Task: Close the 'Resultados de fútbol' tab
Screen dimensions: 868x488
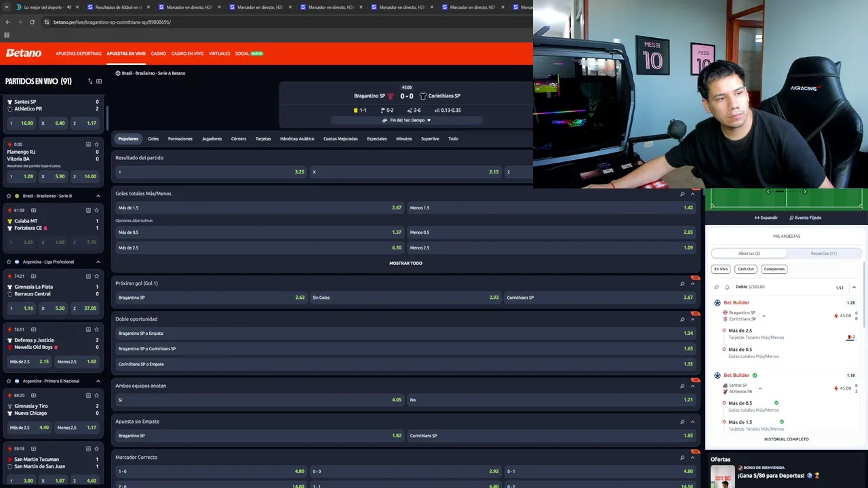Action: coord(148,7)
